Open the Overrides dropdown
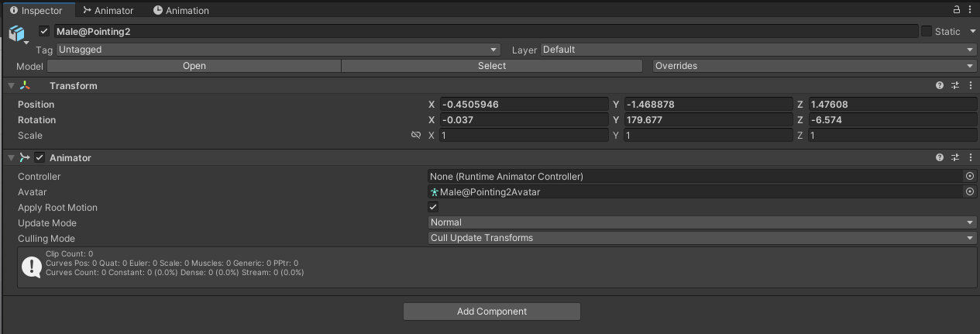The height and width of the screenshot is (334, 980). pyautogui.click(x=814, y=66)
